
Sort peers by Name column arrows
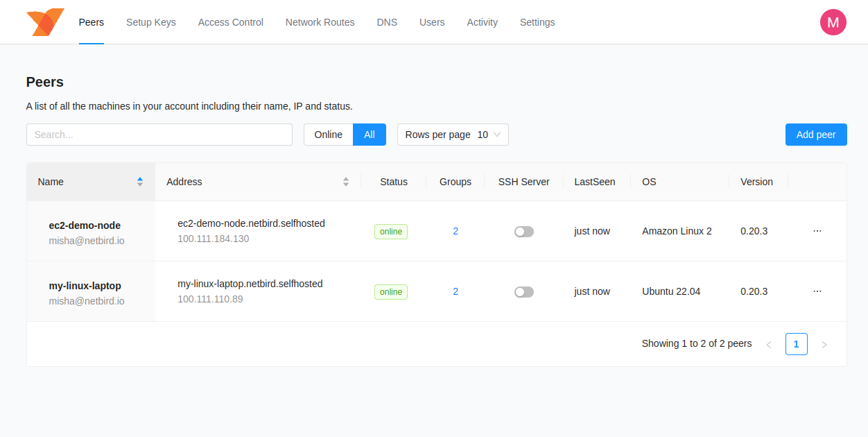coord(140,182)
